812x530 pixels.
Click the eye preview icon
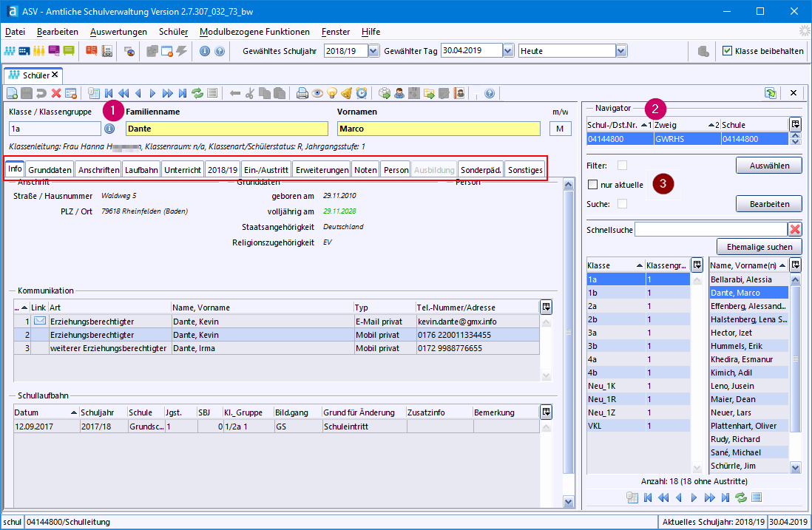(317, 93)
